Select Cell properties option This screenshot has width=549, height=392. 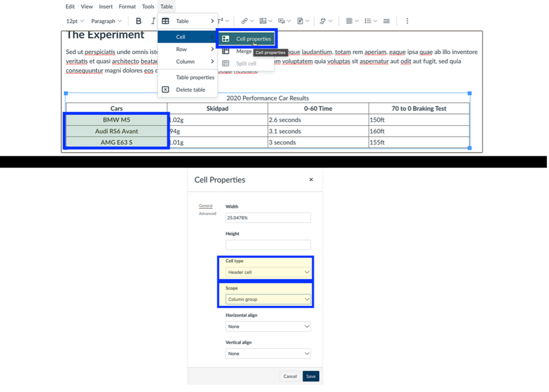tap(246, 39)
